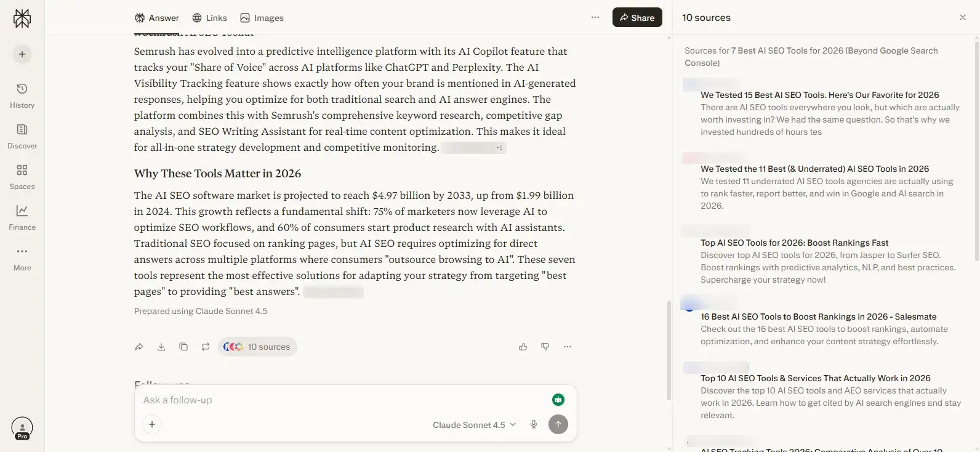Open thread options ellipsis near Share
Viewport: 980px width, 452px height.
pos(595,17)
